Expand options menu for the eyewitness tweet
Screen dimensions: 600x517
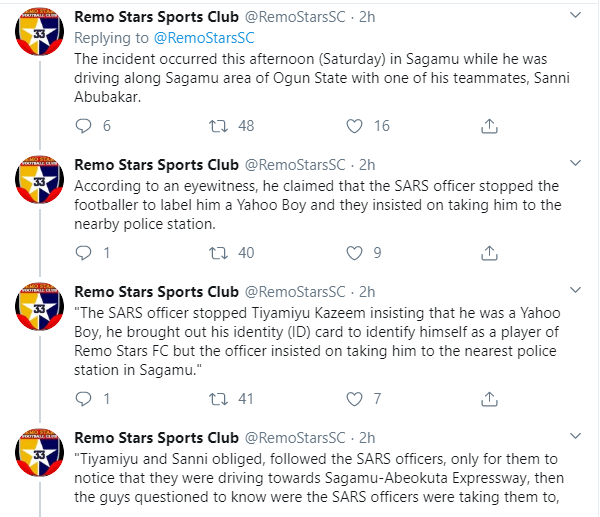pyautogui.click(x=577, y=164)
